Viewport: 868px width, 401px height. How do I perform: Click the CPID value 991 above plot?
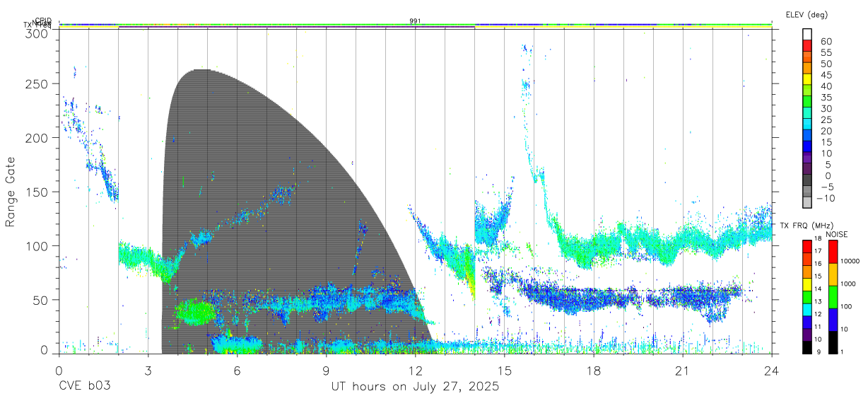(415, 21)
